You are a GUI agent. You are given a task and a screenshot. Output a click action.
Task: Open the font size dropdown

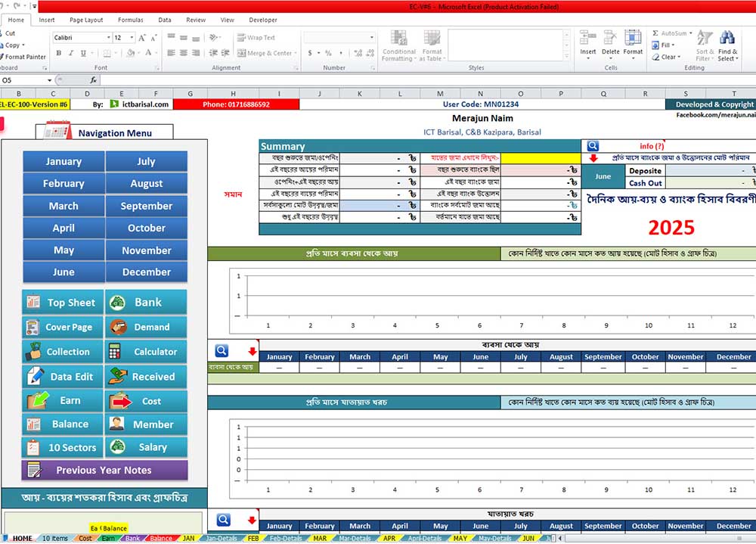click(x=132, y=37)
